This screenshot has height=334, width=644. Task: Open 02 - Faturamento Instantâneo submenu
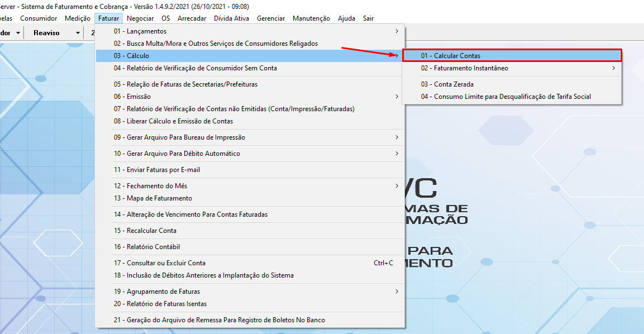pyautogui.click(x=464, y=68)
